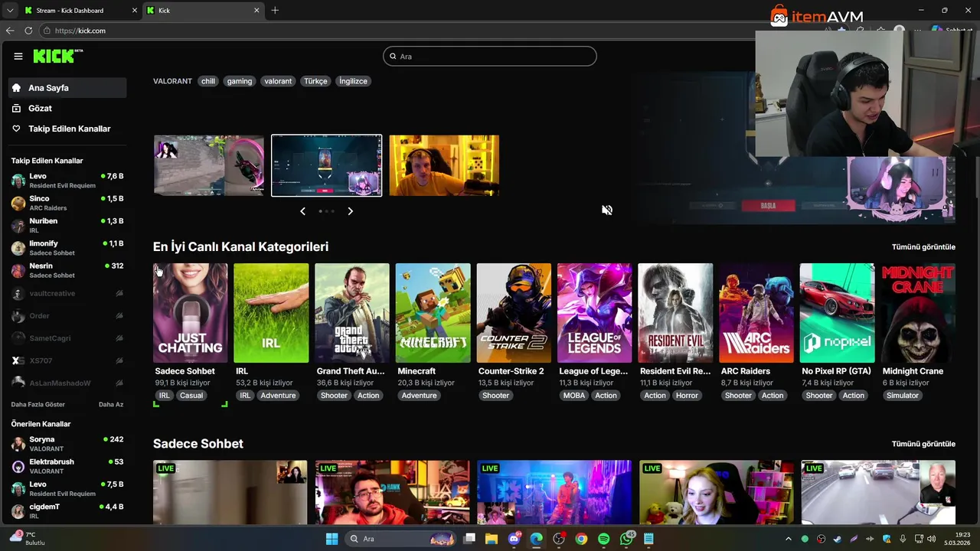Open the Minecraft category card
This screenshot has height=551, width=980.
433,313
